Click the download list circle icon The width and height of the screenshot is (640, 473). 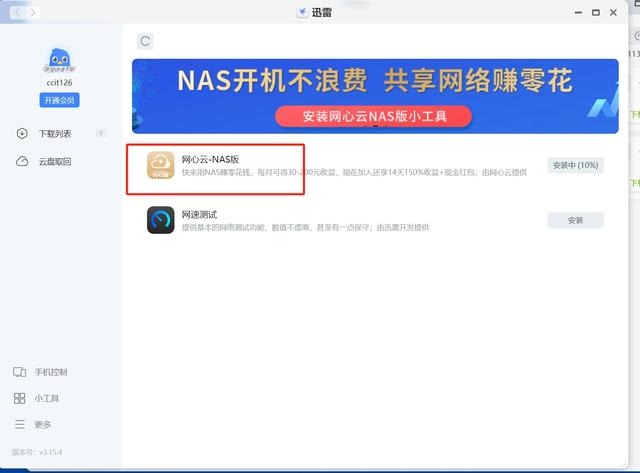22,133
